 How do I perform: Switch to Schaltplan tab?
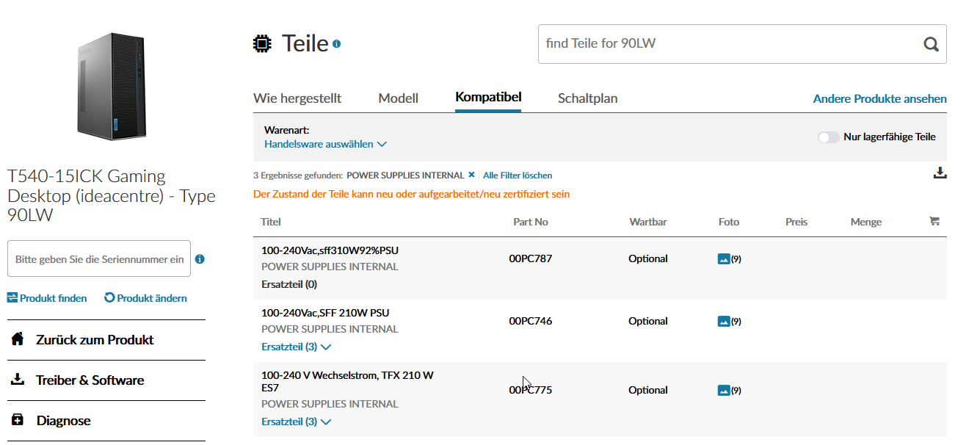(x=587, y=98)
